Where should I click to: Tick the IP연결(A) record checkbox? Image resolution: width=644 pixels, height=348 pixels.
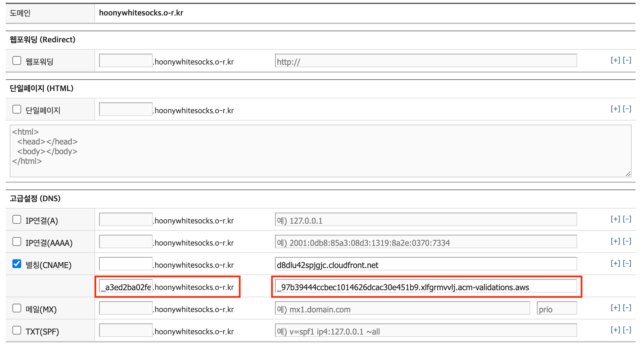pos(17,220)
